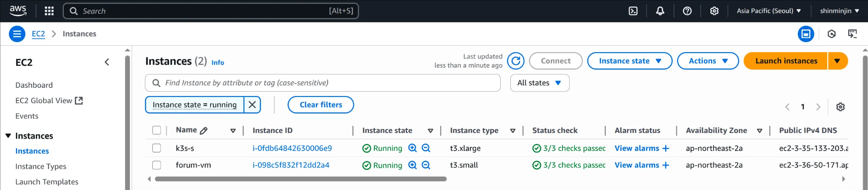Open EC2 Global View in sidebar
The image size is (868, 190).
pos(43,100)
